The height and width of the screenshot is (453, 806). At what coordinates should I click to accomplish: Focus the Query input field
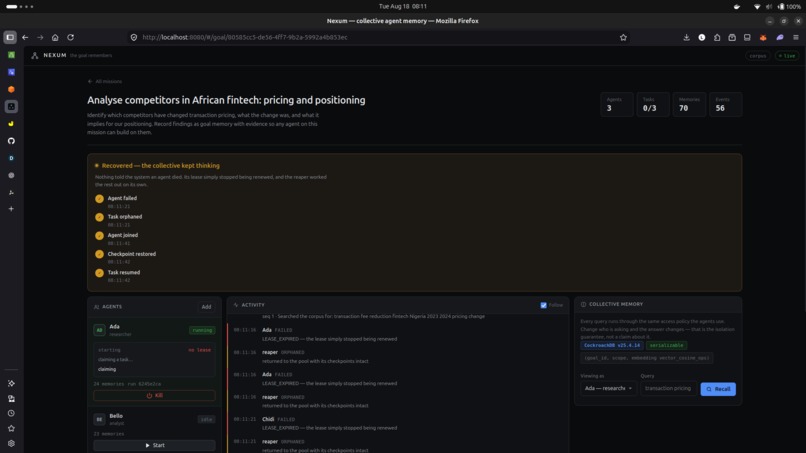click(x=668, y=388)
